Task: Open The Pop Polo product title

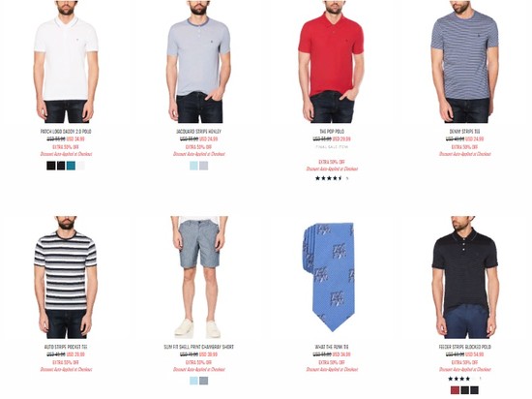Action: 332,132
